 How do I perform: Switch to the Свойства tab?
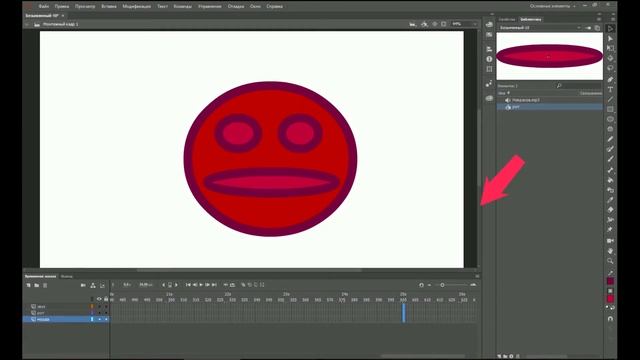tap(507, 19)
